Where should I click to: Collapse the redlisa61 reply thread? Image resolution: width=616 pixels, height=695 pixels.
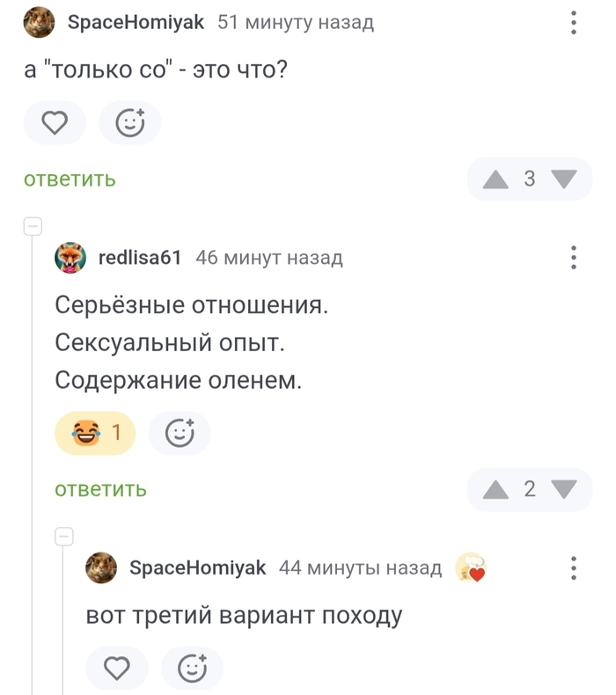[33, 226]
